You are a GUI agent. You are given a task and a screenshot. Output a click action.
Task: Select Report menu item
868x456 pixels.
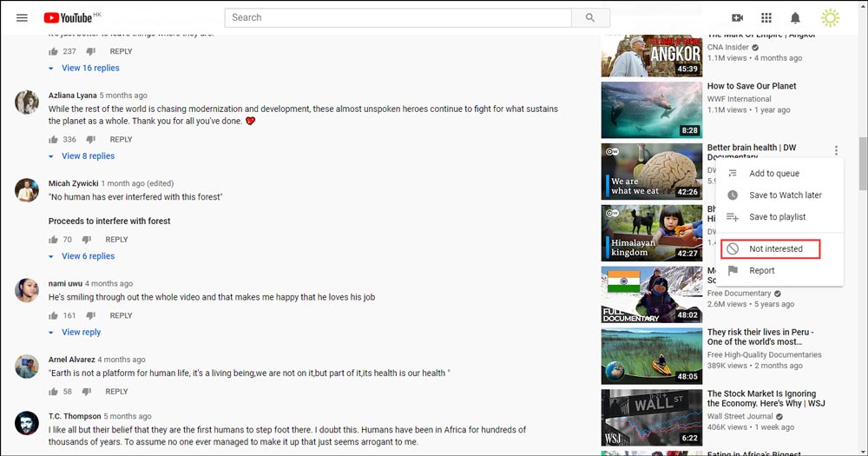pyautogui.click(x=779, y=270)
